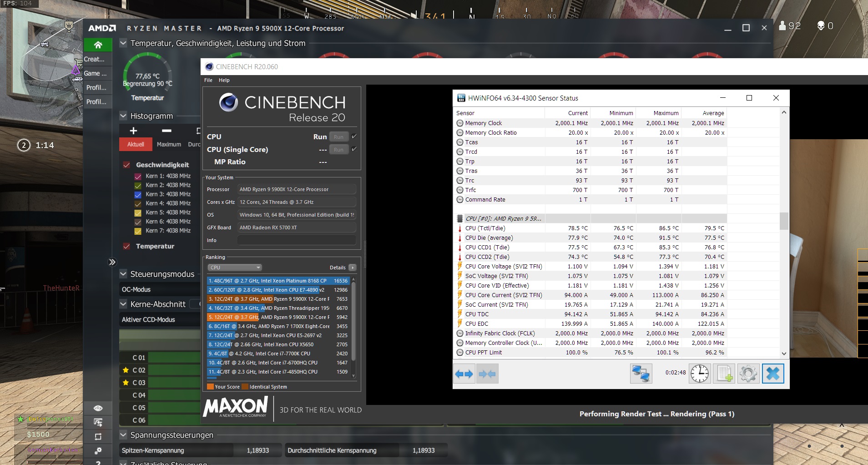This screenshot has width=868, height=465.
Task: Click the Run button for CPU test
Action: pyautogui.click(x=338, y=137)
